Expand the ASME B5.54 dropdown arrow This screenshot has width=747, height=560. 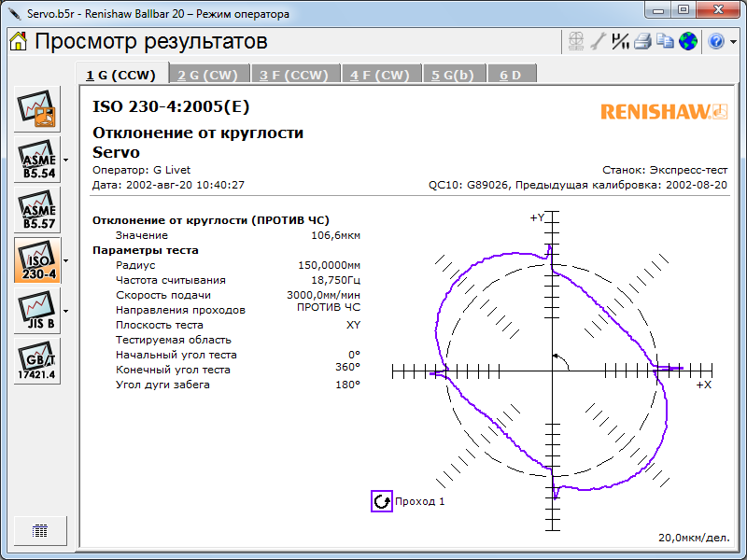tap(65, 160)
